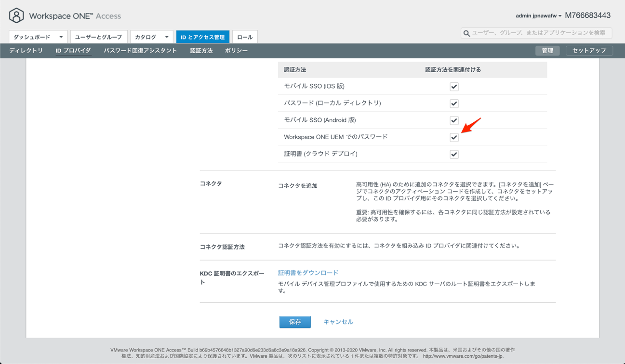Click the 証明書 (クラウド デプロイ) row label
Image resolution: width=625 pixels, height=364 pixels.
[320, 154]
